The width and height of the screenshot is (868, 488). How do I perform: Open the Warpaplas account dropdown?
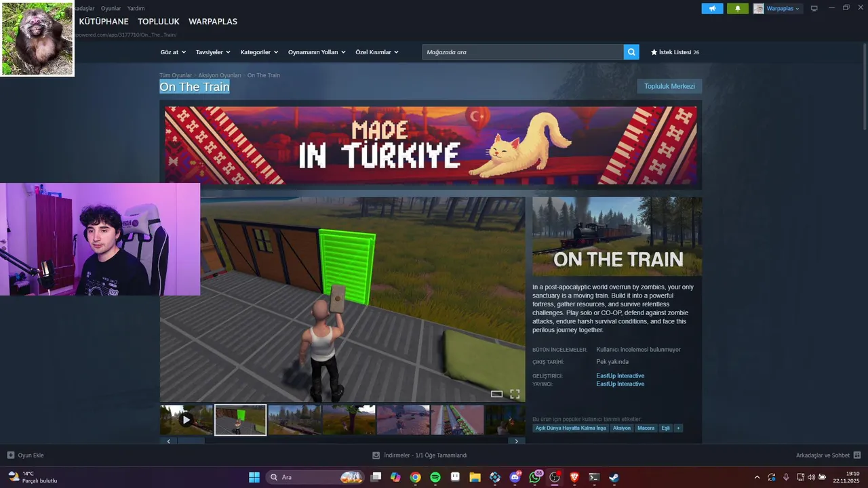click(x=777, y=9)
